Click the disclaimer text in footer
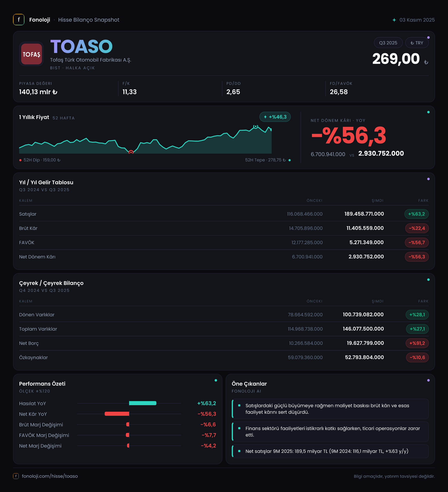The width and height of the screenshot is (448, 492). coord(394,476)
